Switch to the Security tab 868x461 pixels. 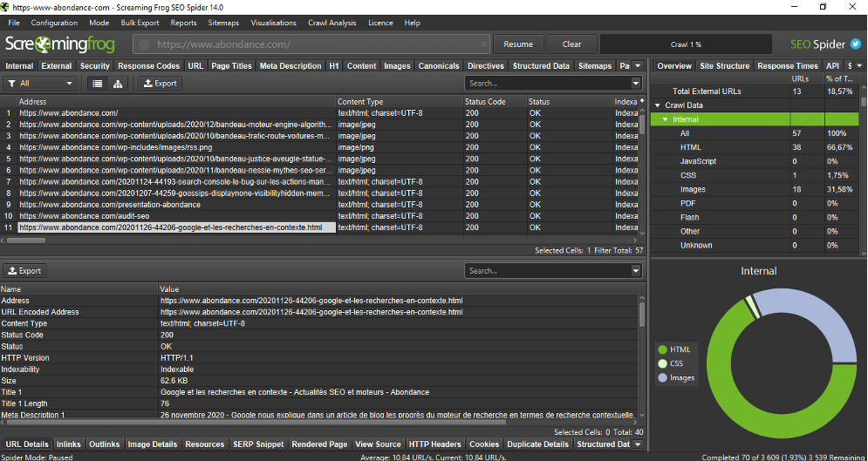point(95,65)
